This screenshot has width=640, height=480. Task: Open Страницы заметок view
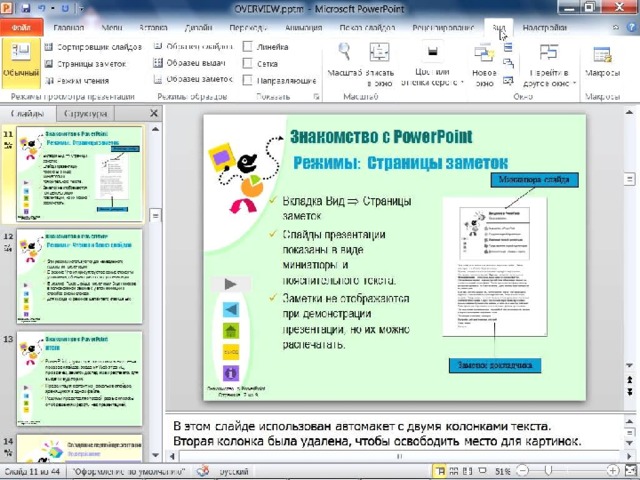[90, 64]
